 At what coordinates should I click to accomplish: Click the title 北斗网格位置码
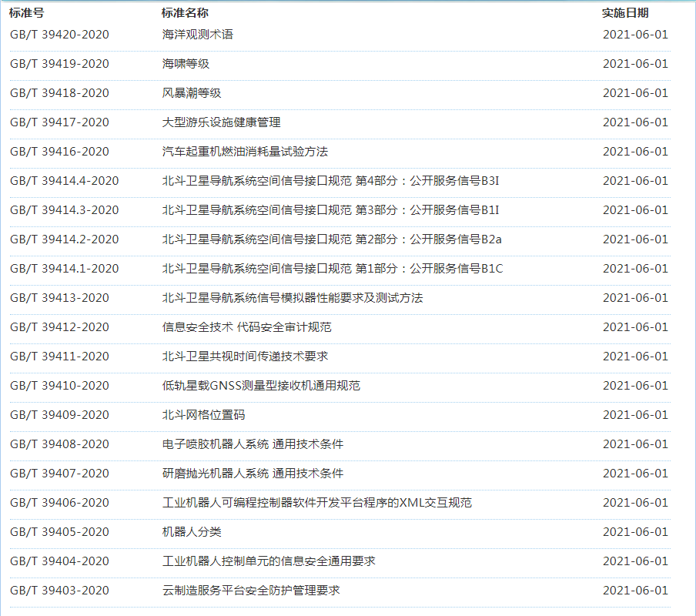tap(203, 415)
